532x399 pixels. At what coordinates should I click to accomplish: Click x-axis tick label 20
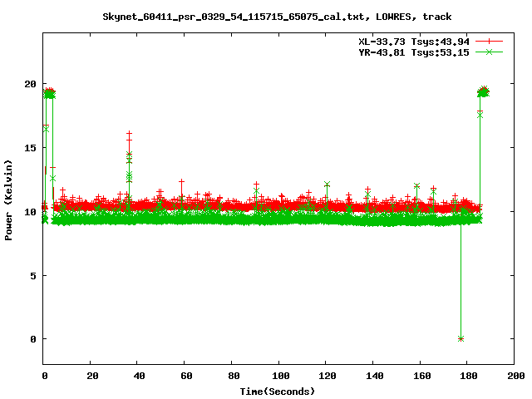(92, 376)
